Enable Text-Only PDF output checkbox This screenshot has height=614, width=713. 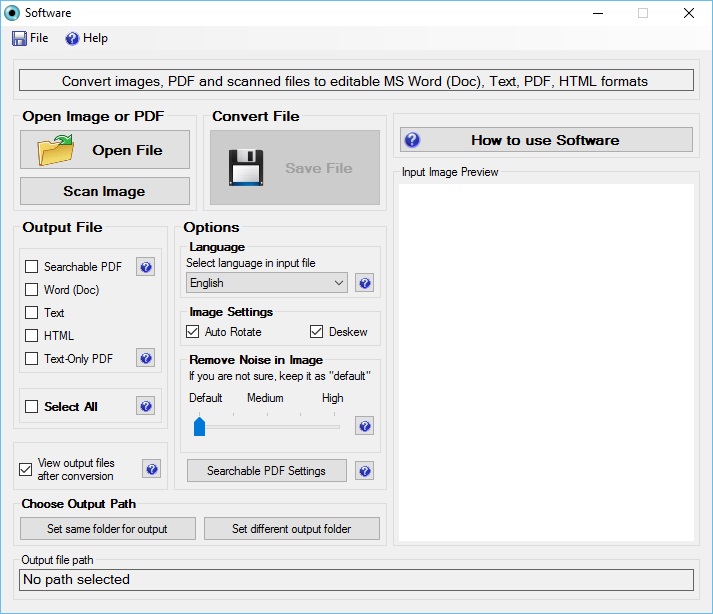[31, 358]
